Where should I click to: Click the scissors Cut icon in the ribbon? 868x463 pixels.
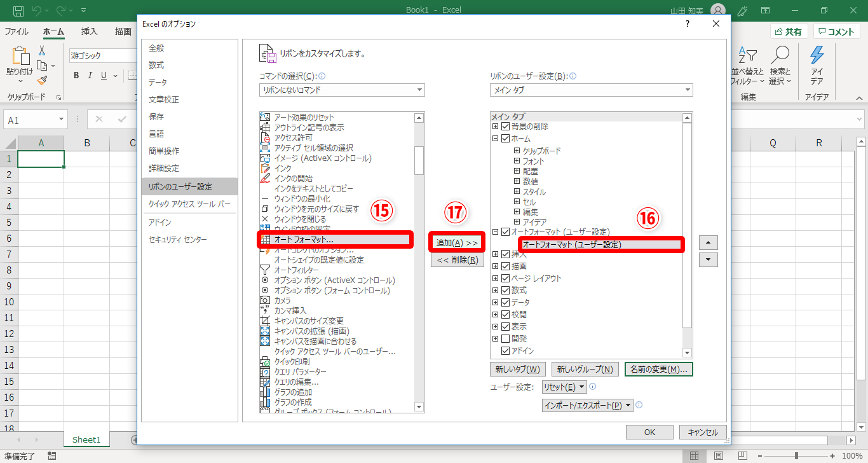pyautogui.click(x=42, y=50)
